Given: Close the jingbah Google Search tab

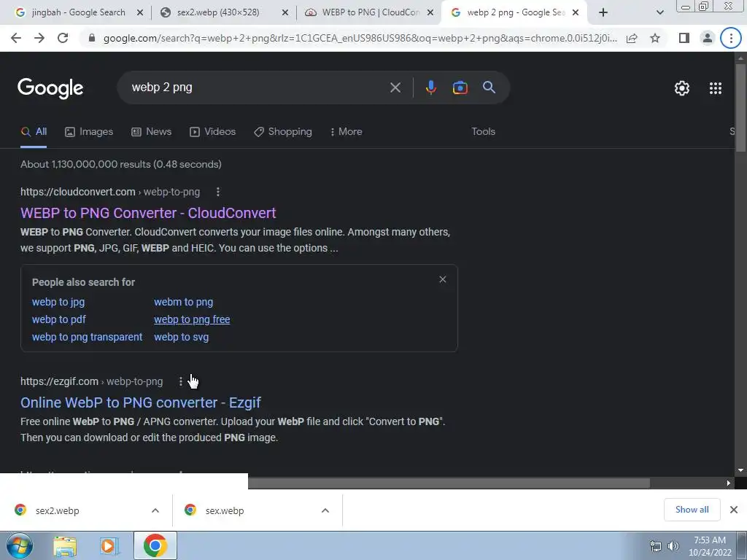Looking at the screenshot, I should [x=140, y=13].
